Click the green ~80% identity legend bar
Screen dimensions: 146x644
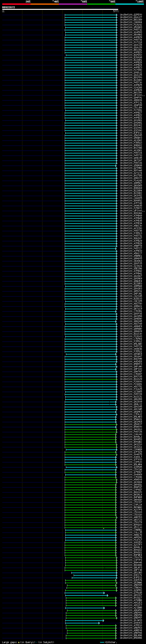[x=101, y=4]
